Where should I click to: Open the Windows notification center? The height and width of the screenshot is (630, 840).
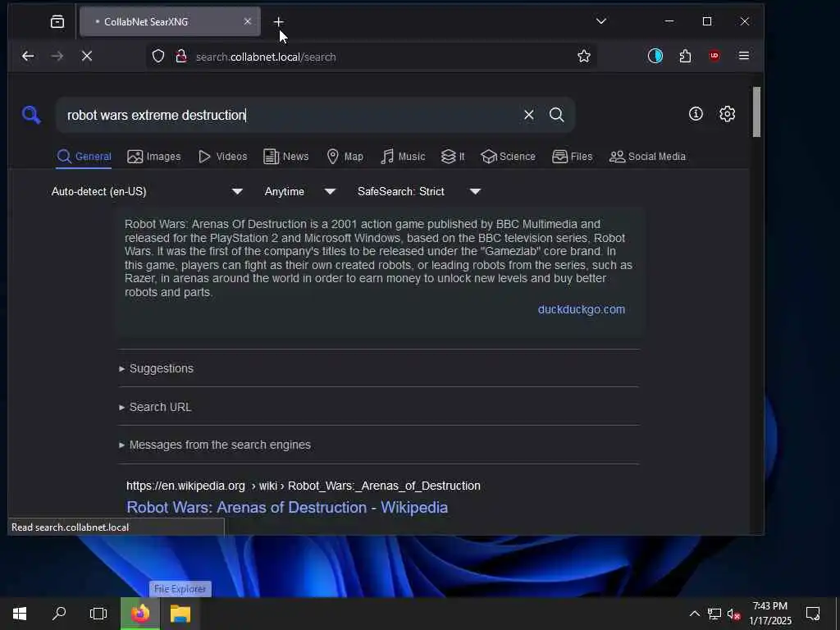[813, 614]
